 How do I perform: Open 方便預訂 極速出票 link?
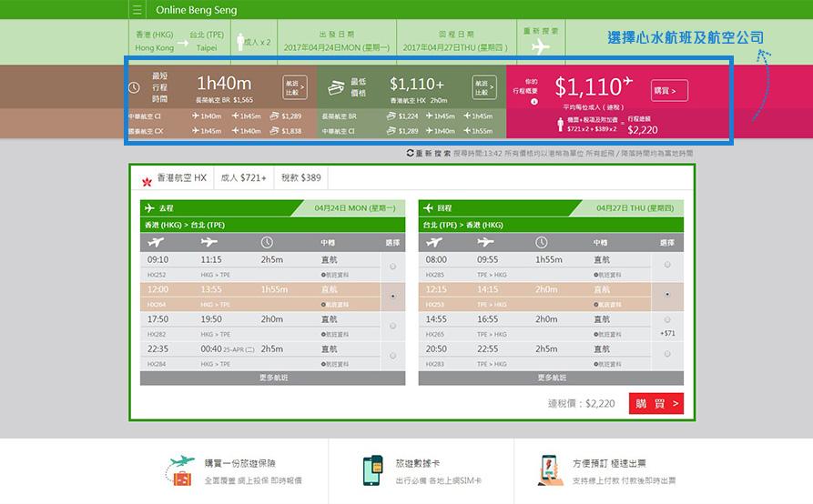click(609, 463)
